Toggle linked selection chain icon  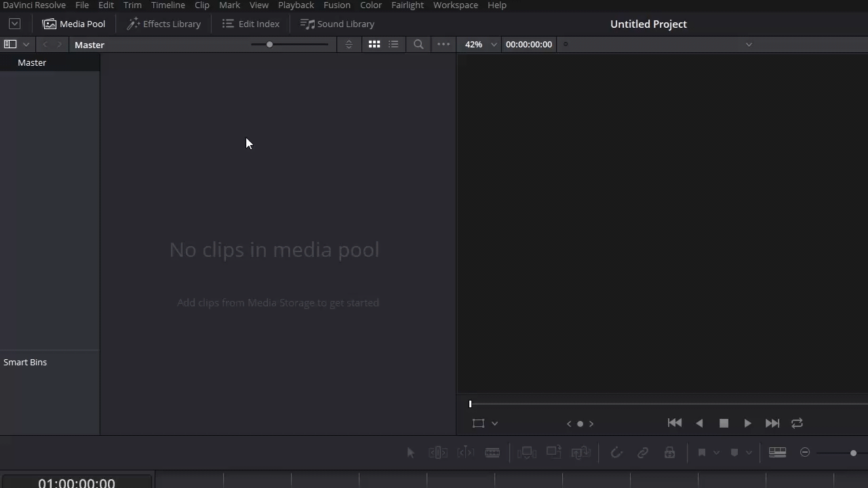point(643,453)
